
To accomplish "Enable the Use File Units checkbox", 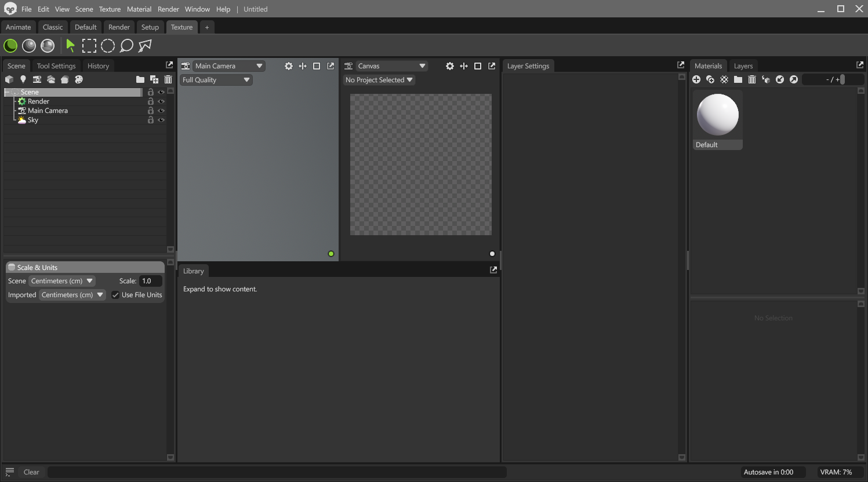I will pyautogui.click(x=115, y=294).
